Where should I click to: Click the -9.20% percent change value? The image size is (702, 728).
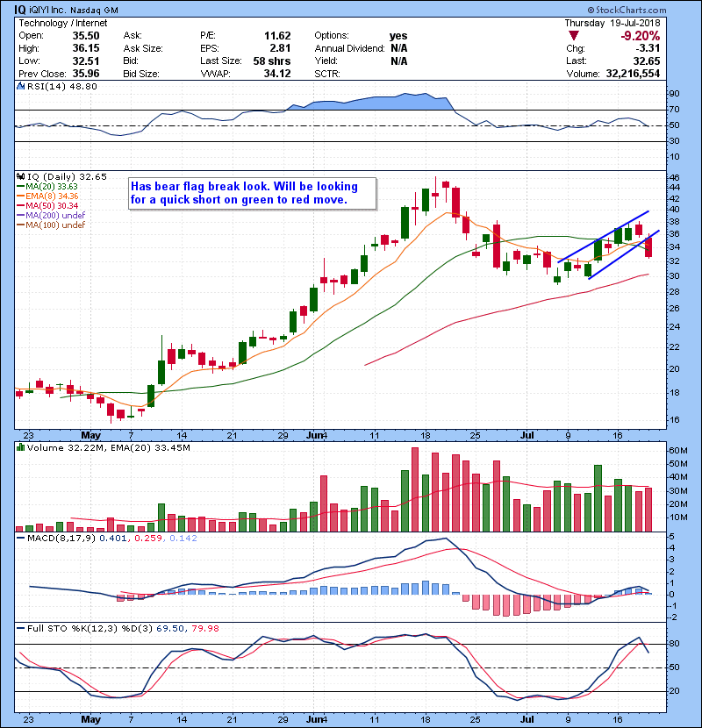pos(641,36)
